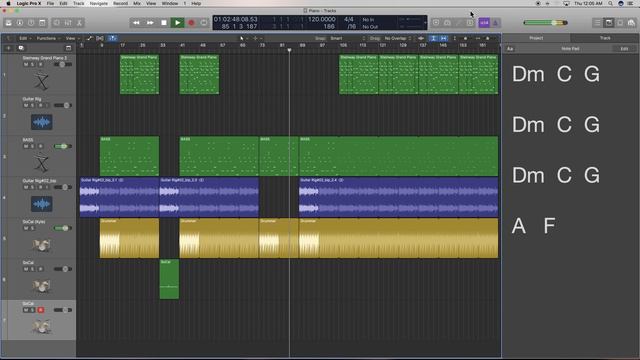
Task: Click the Rewind button
Action: 136,23
